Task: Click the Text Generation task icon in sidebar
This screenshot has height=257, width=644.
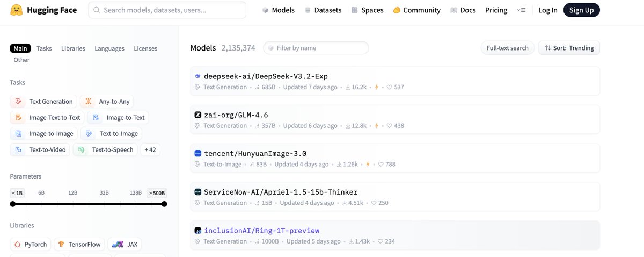Action: pos(19,102)
